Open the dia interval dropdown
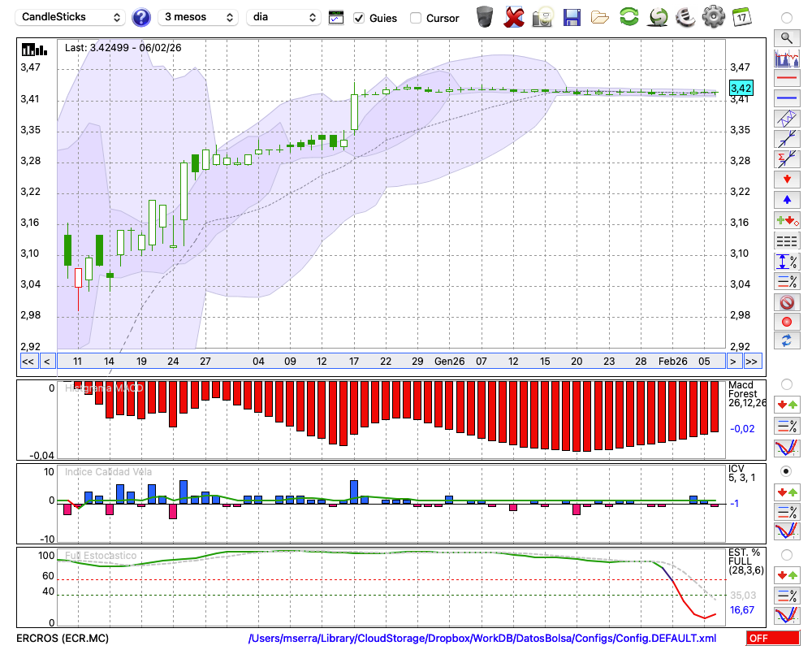812x650 pixels. pos(283,17)
